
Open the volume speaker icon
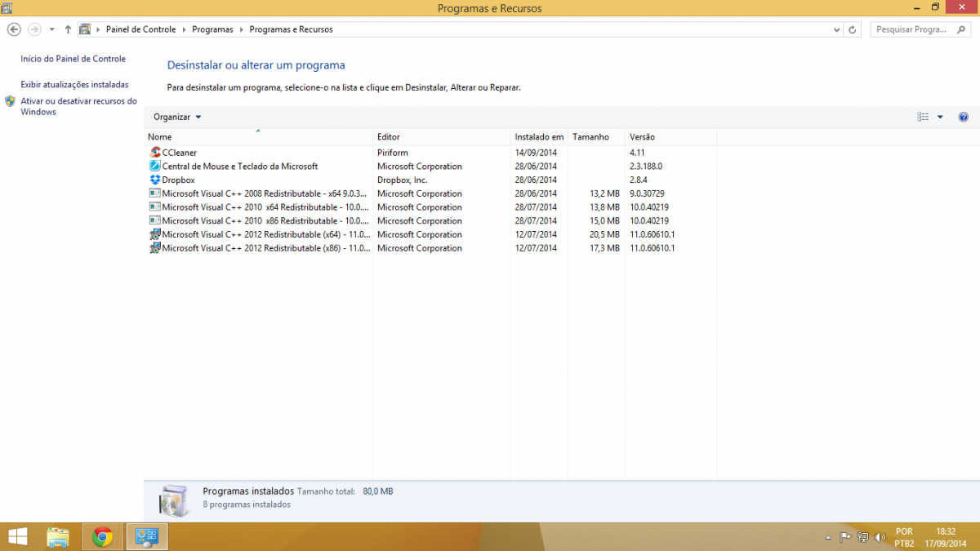coord(880,537)
